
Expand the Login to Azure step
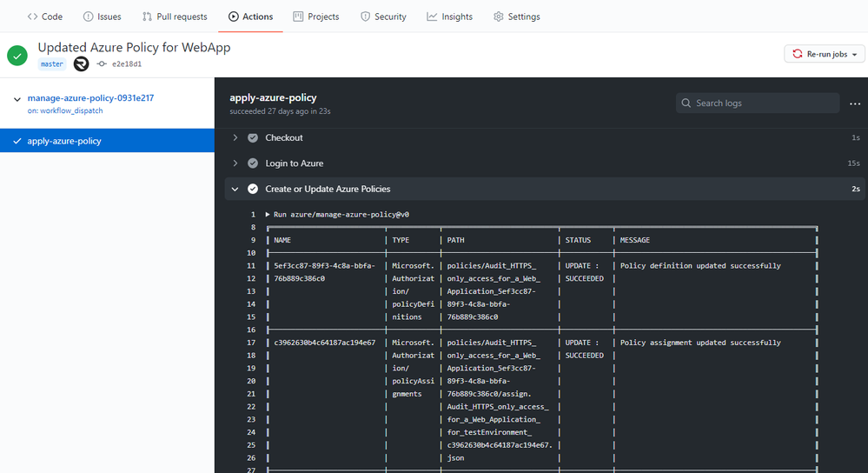[235, 163]
